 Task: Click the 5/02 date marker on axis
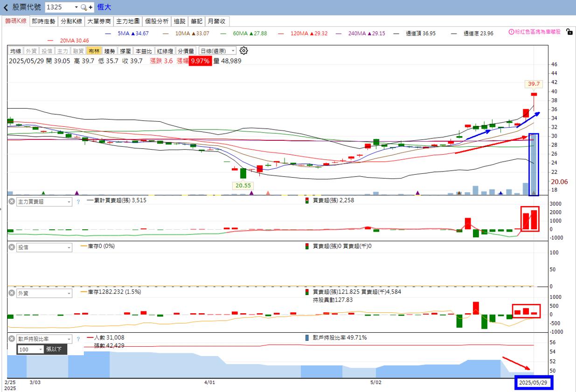tap(376, 382)
